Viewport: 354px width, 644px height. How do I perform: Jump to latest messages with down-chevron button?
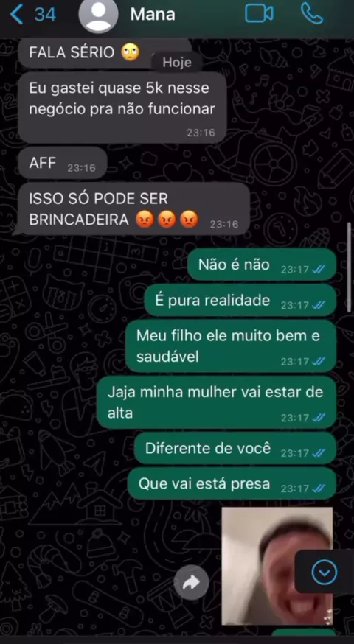tap(324, 572)
